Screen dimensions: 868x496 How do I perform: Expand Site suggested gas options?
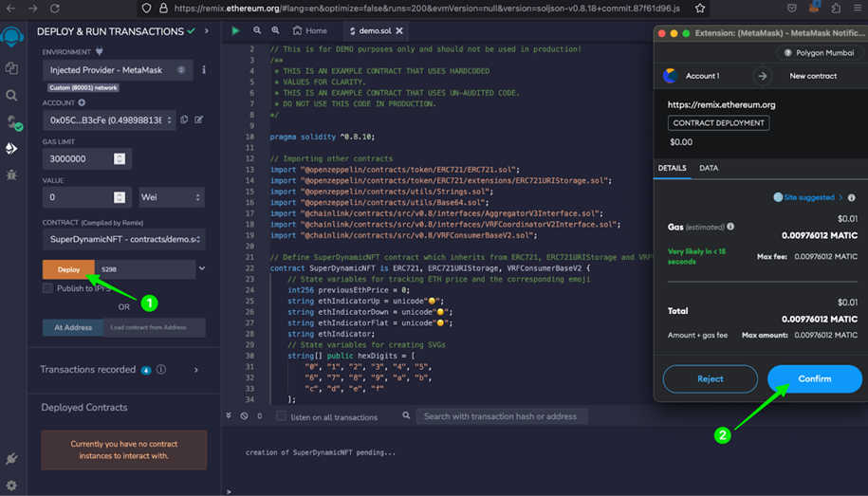[x=809, y=197]
